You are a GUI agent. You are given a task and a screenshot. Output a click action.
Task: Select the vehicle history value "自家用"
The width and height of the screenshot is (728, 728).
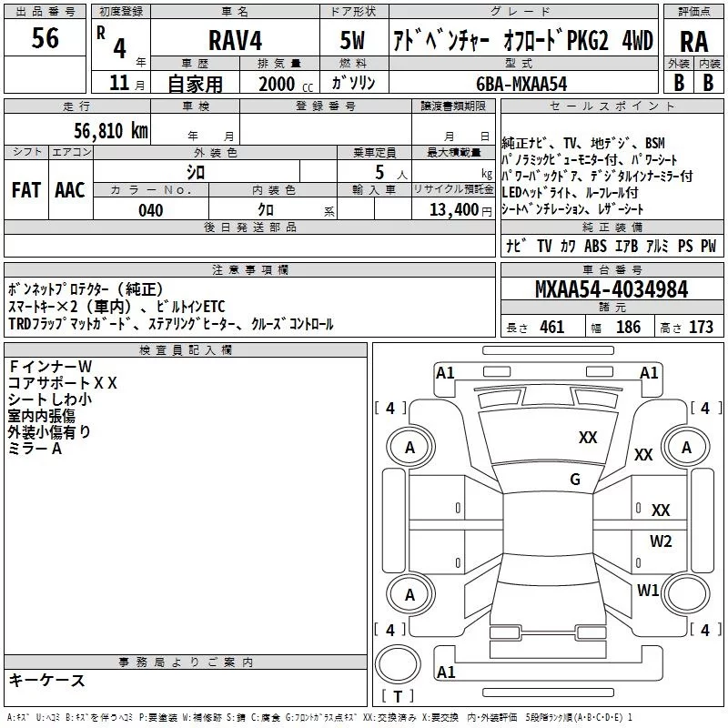tap(195, 84)
